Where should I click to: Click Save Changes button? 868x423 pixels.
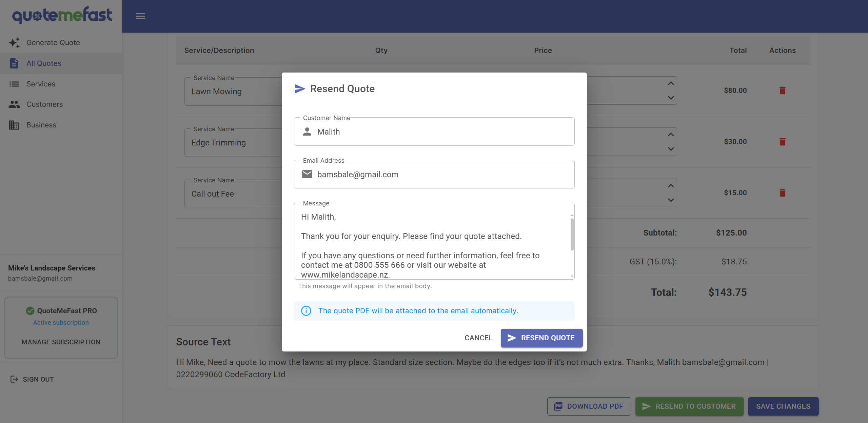[x=783, y=406]
